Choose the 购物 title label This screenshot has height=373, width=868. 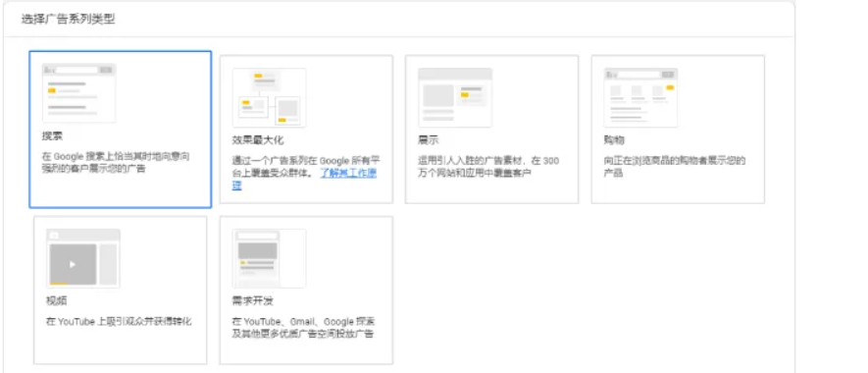(614, 140)
